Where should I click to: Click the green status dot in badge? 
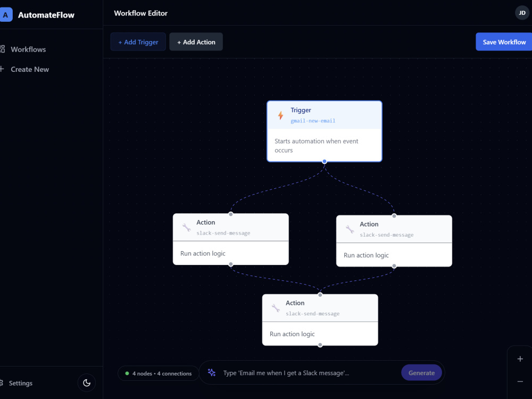pyautogui.click(x=127, y=373)
